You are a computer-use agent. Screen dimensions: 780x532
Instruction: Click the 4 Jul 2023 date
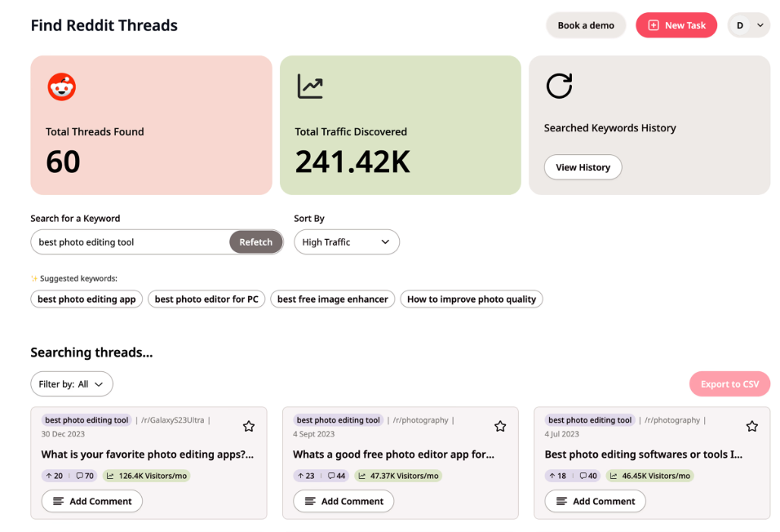562,434
